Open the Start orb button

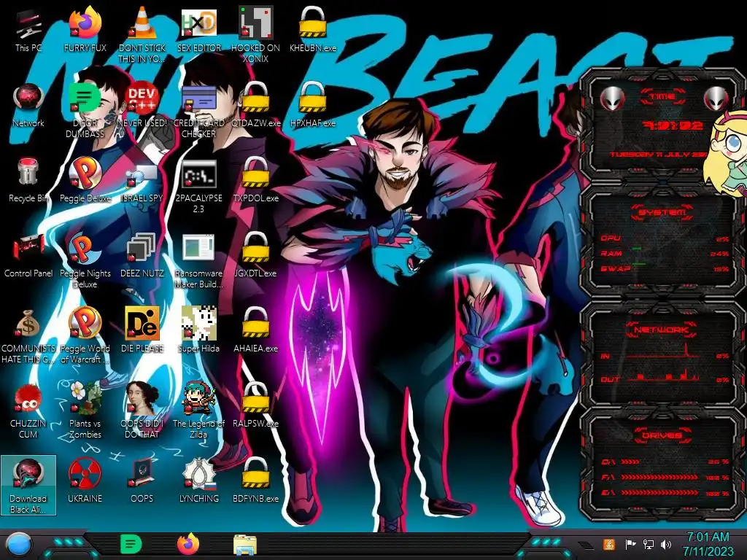pos(18,545)
